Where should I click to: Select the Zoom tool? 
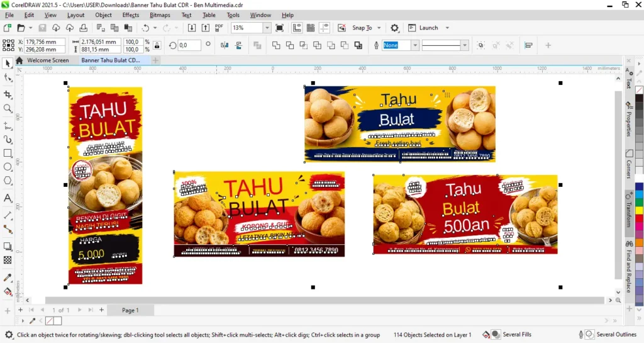tap(8, 108)
